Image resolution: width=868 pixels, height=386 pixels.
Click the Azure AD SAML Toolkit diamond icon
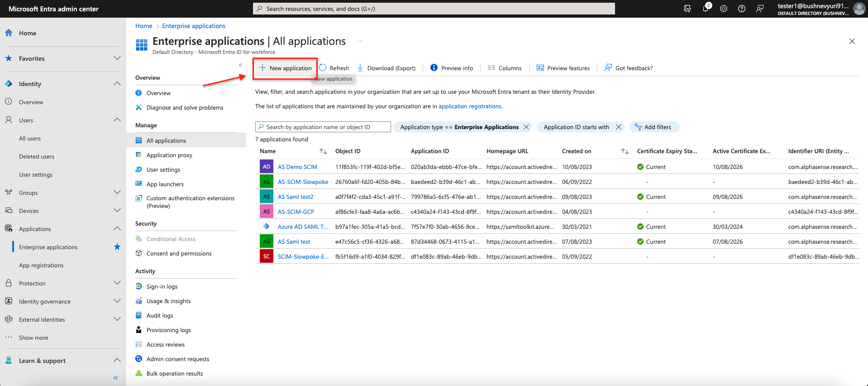(267, 227)
